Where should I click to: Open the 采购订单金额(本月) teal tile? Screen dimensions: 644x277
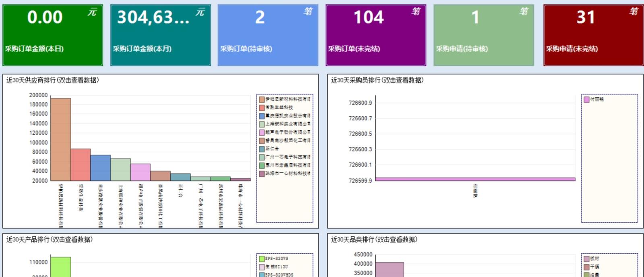click(160, 35)
